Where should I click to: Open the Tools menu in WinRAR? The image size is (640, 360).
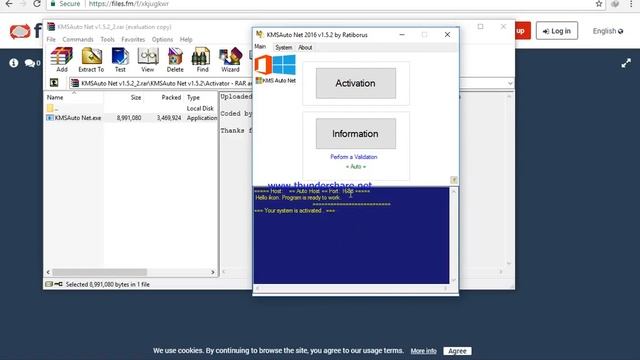point(107,40)
